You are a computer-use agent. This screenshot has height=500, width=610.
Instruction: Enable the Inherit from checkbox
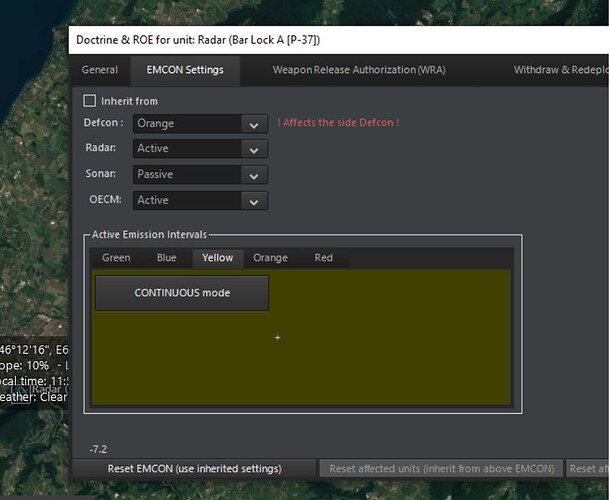tap(89, 101)
